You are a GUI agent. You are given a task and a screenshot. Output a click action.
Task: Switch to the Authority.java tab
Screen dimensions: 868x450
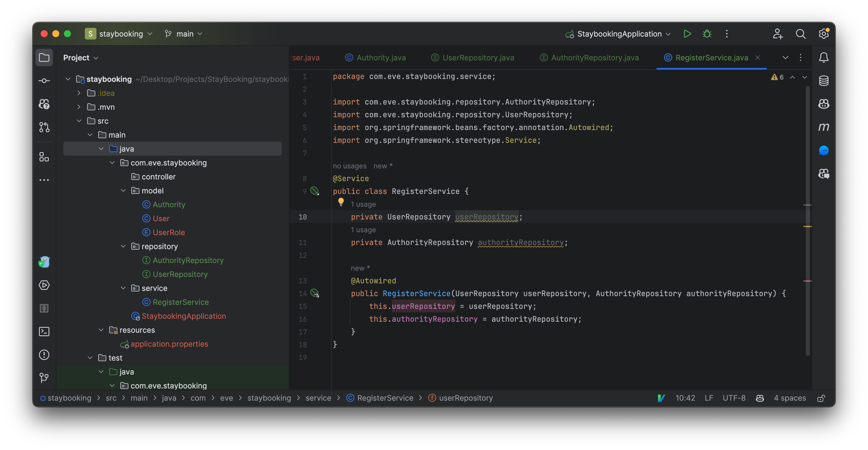pyautogui.click(x=381, y=57)
